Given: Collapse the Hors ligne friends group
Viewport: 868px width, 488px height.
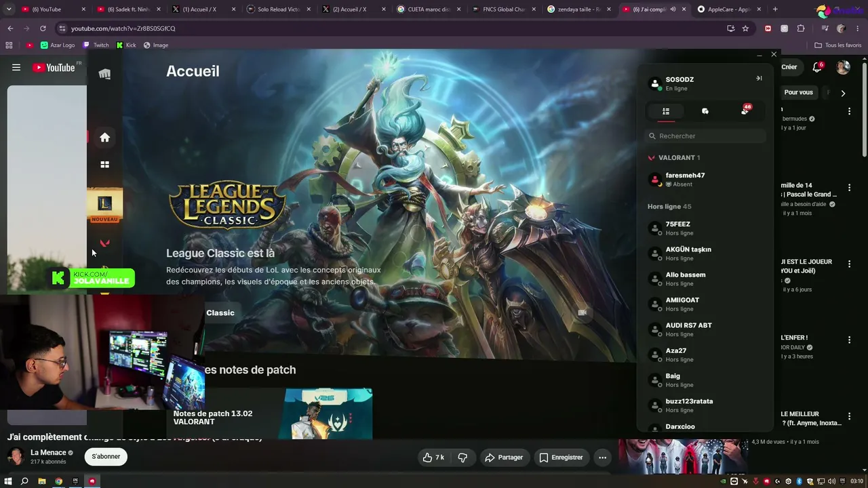Looking at the screenshot, I should click(x=669, y=207).
